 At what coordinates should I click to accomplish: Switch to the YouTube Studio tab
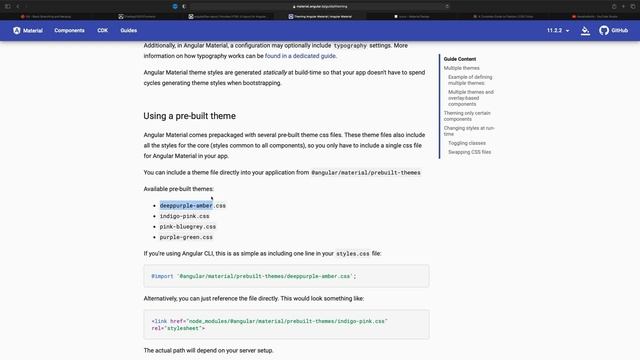coord(594,16)
